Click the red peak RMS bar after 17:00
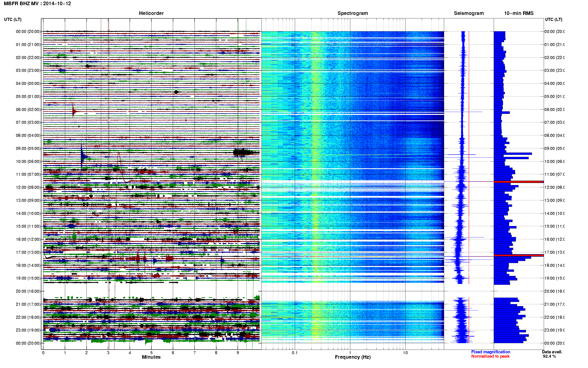 click(x=519, y=255)
